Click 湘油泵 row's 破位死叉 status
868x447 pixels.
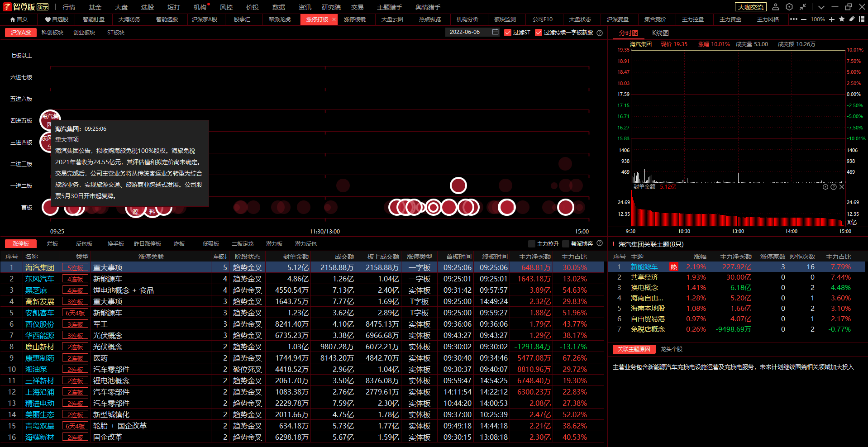tap(247, 370)
